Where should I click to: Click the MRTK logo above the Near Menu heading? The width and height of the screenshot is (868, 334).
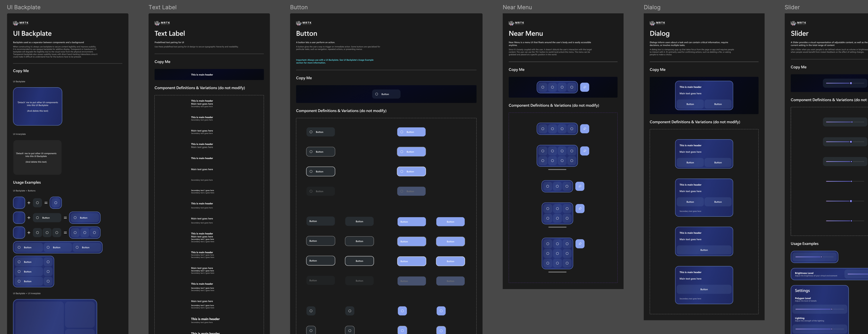(516, 23)
